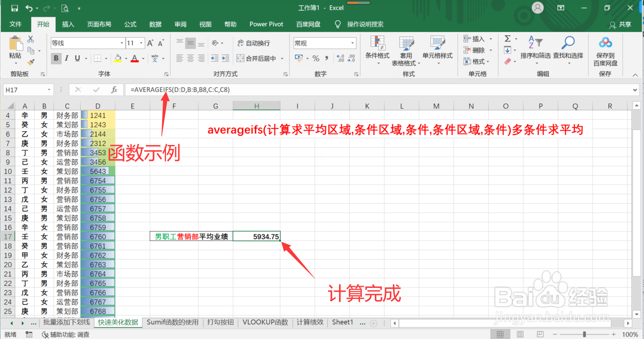Align text right in the cell
Image resolution: width=644 pixels, height=339 pixels.
(201, 58)
